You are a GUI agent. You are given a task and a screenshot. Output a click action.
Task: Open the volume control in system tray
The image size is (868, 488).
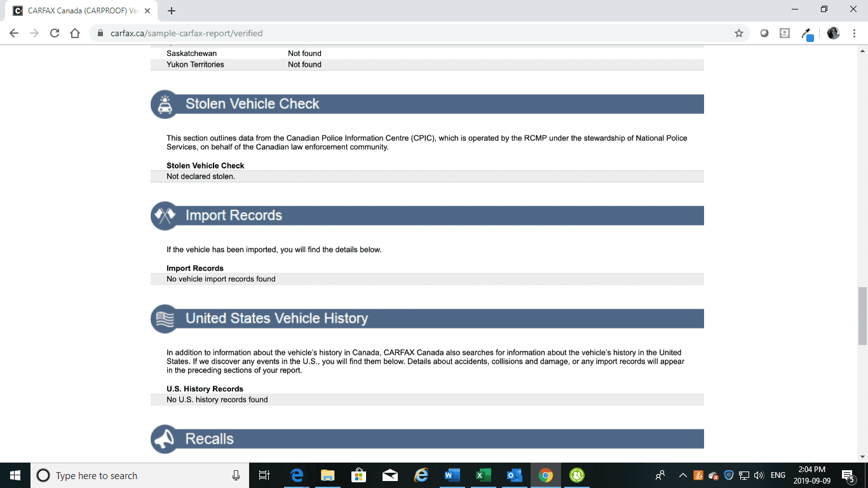coord(758,475)
